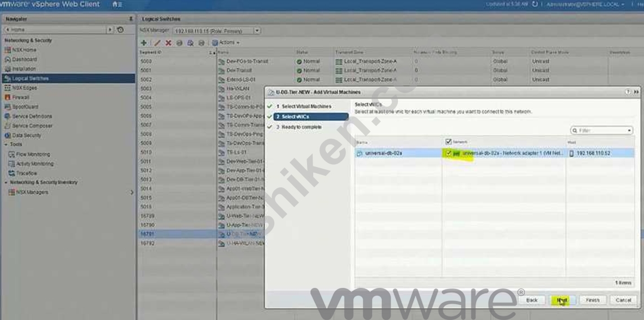Open Administrator@VSPHERE.LOCAL user menu
The image size is (644, 320).
[585, 4]
